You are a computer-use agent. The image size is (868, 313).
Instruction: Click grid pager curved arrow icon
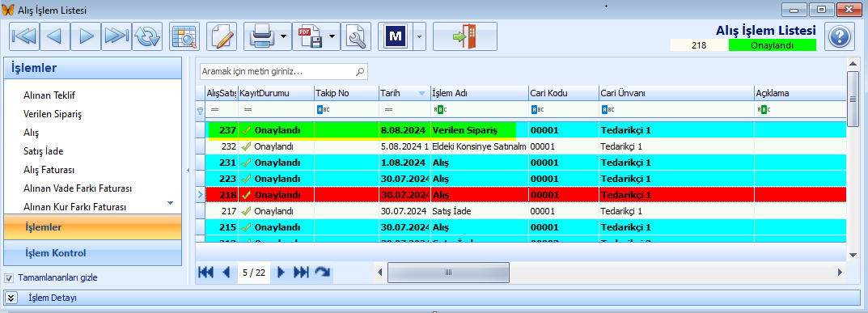pos(322,272)
